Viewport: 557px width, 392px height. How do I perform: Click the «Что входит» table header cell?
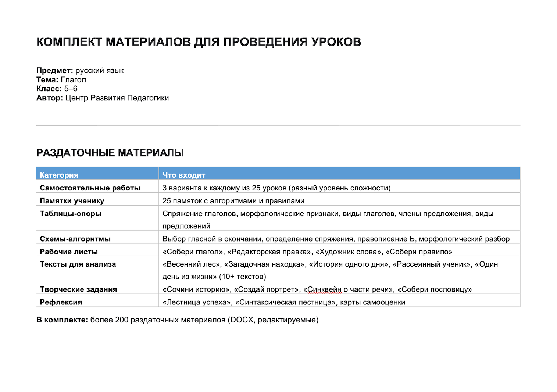pos(339,173)
